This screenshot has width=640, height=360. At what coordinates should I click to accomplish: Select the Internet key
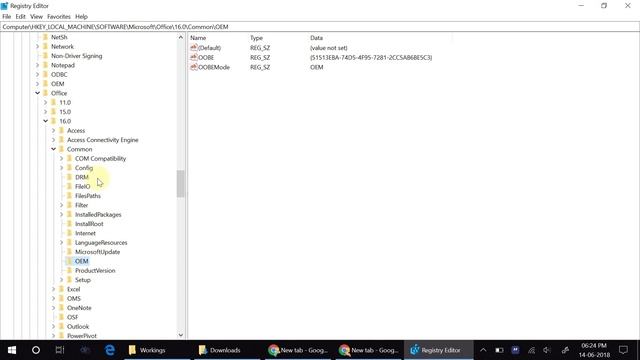click(x=85, y=233)
